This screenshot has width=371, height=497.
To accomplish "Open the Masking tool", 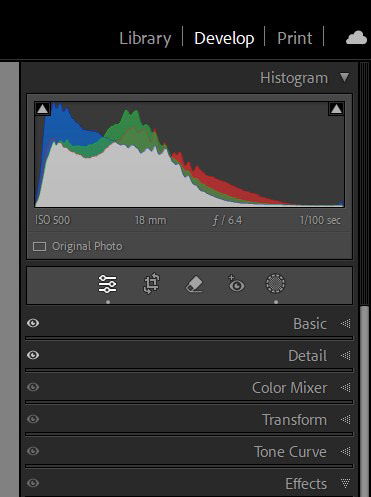I will click(x=275, y=284).
